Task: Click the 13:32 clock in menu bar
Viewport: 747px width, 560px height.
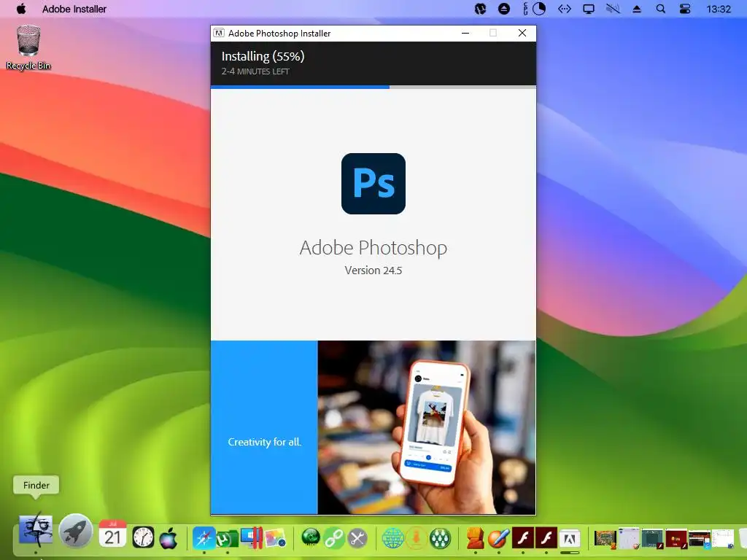Action: (x=719, y=9)
